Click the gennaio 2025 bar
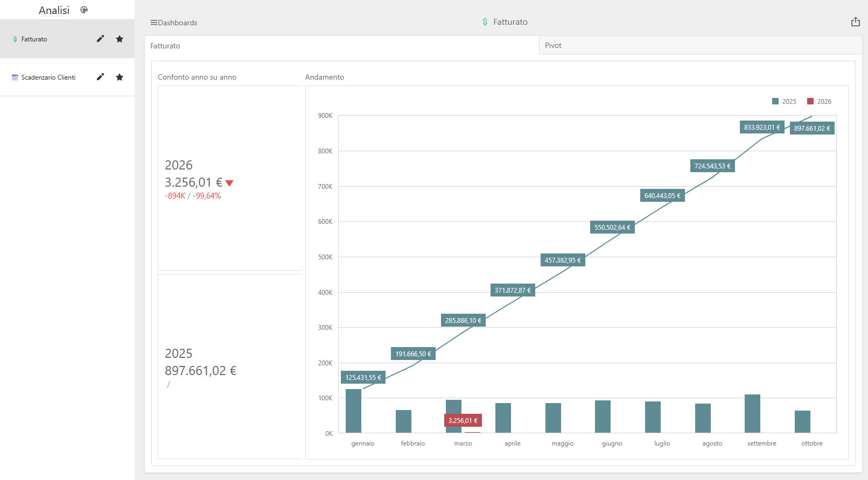The image size is (868, 480). click(353, 411)
